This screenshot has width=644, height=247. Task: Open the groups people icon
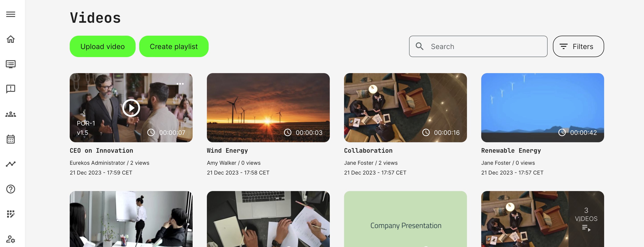(11, 114)
